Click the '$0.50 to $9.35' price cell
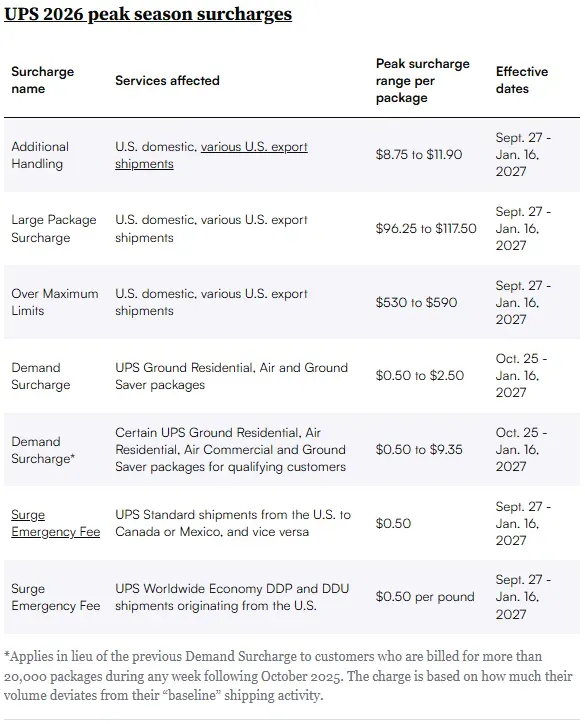This screenshot has width=585, height=724. [418, 449]
